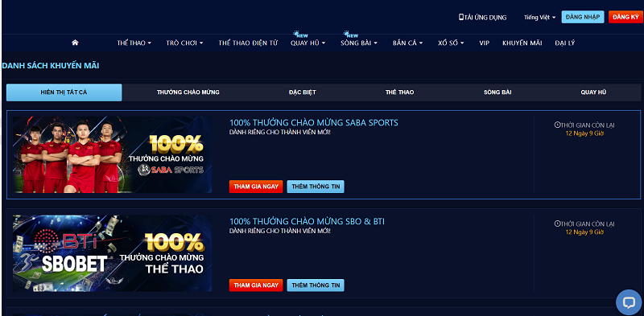This screenshot has height=316, width=644.
Task: Open the live chat bubble icon
Action: [x=629, y=302]
